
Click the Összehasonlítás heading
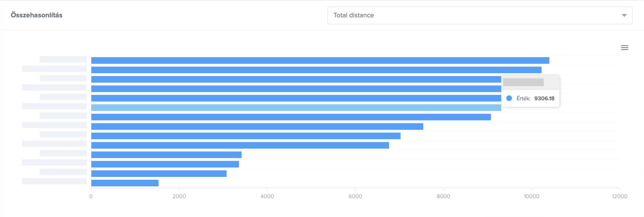point(37,15)
